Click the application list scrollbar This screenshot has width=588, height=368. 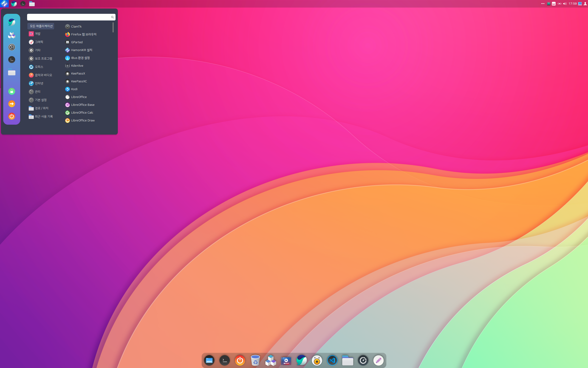click(113, 27)
